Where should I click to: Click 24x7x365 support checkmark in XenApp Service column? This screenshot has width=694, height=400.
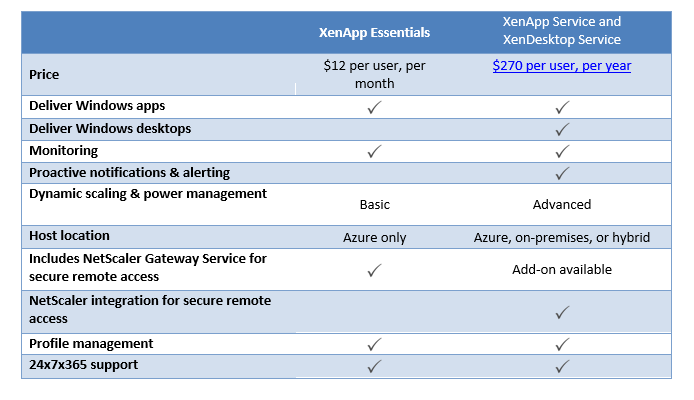562,366
